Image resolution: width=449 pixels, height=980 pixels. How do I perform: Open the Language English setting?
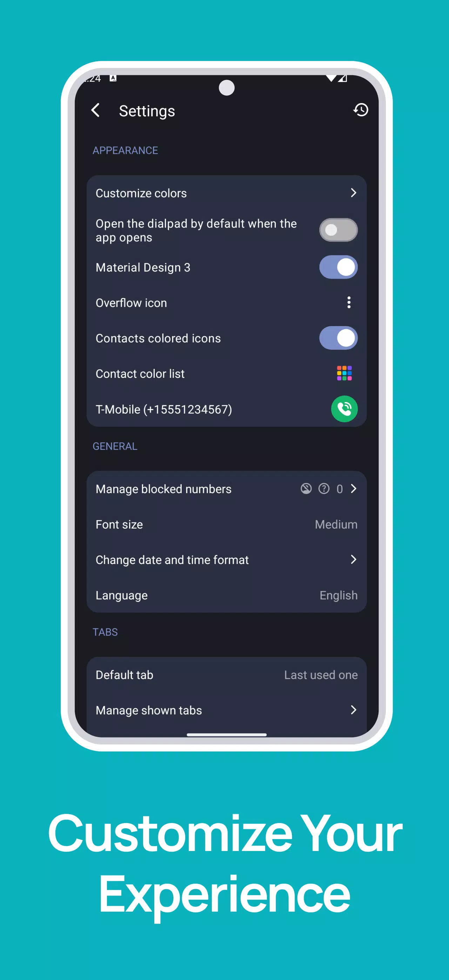[x=227, y=595]
